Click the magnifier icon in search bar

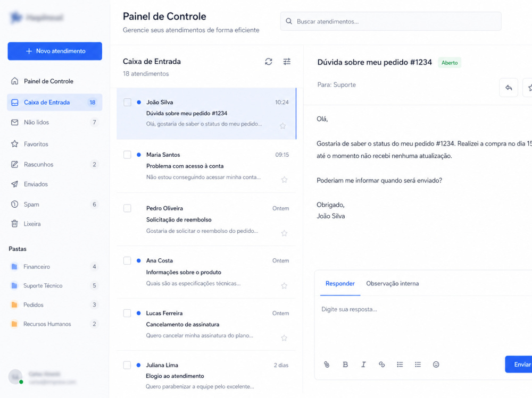click(x=289, y=21)
